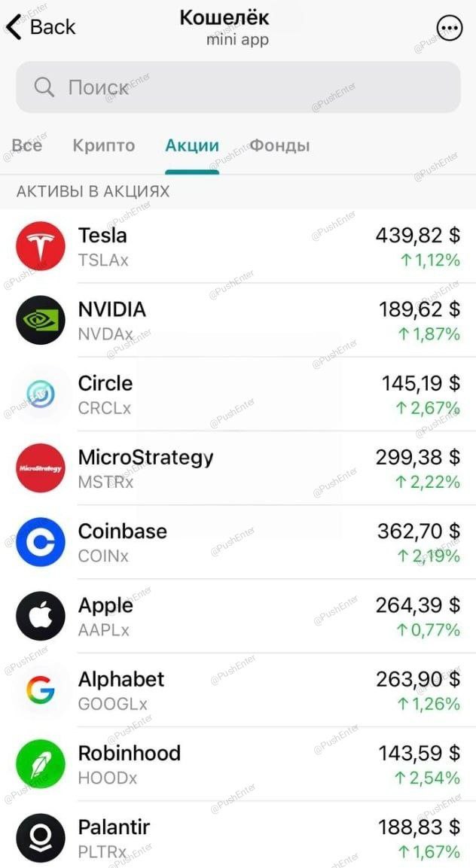The width and height of the screenshot is (476, 868).
Task: Open the three-dots more options menu
Action: coord(450,28)
